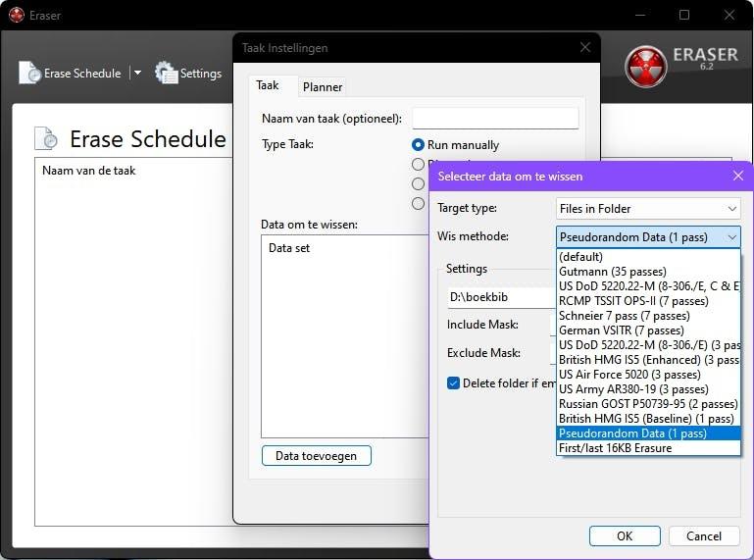The width and height of the screenshot is (754, 560).
Task: Expand the Erase Schedule dropdown arrow
Action: pyautogui.click(x=137, y=73)
